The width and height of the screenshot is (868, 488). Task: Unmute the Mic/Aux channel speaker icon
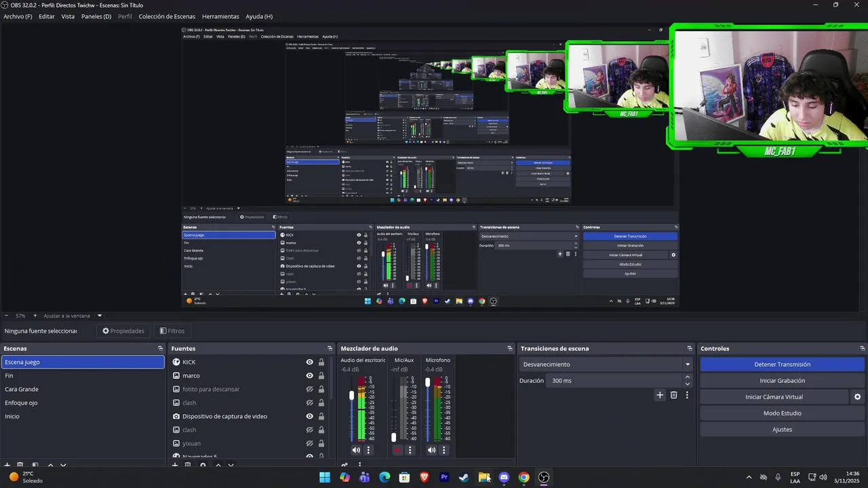point(397,450)
